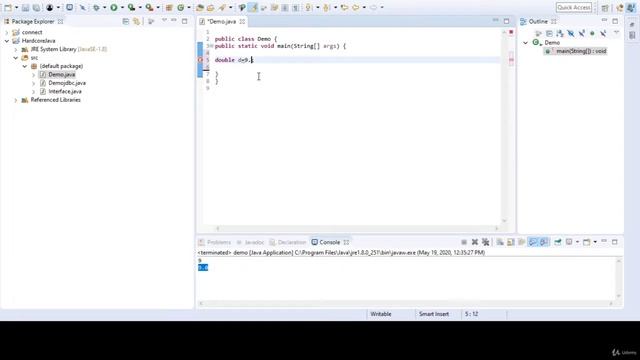Open the dropdown arrow beside Run icon
This screenshot has width=640, height=360.
point(122,7)
